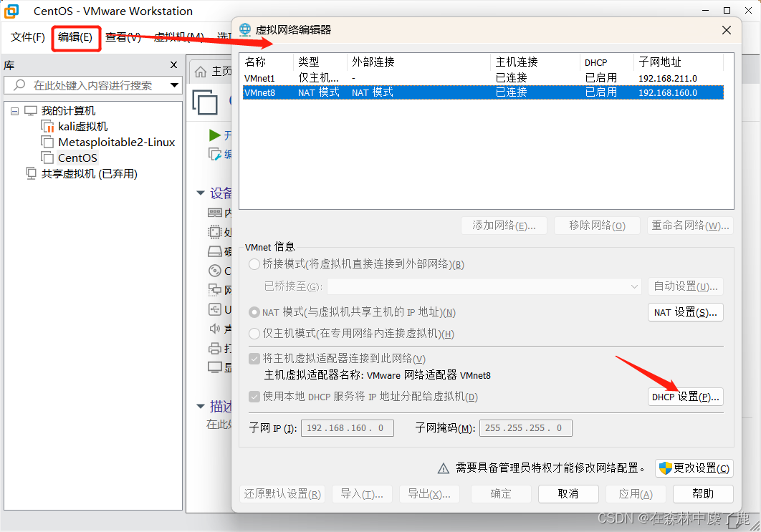The image size is (761, 532).
Task: Open the 编辑(E) menu
Action: coord(75,37)
